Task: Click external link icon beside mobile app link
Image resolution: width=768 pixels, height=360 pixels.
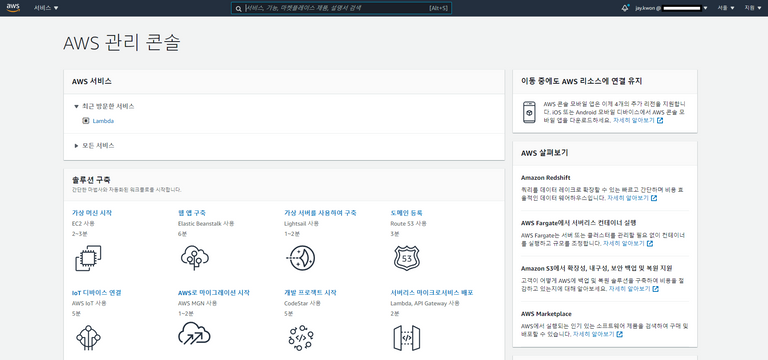Action: [660, 120]
